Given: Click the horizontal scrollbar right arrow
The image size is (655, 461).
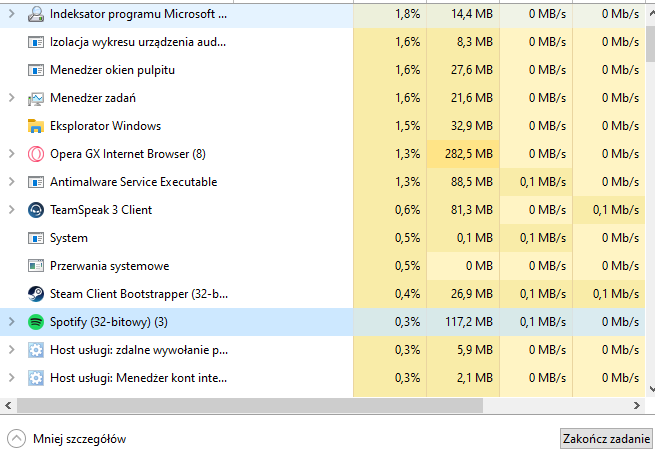Looking at the screenshot, I should coord(637,405).
